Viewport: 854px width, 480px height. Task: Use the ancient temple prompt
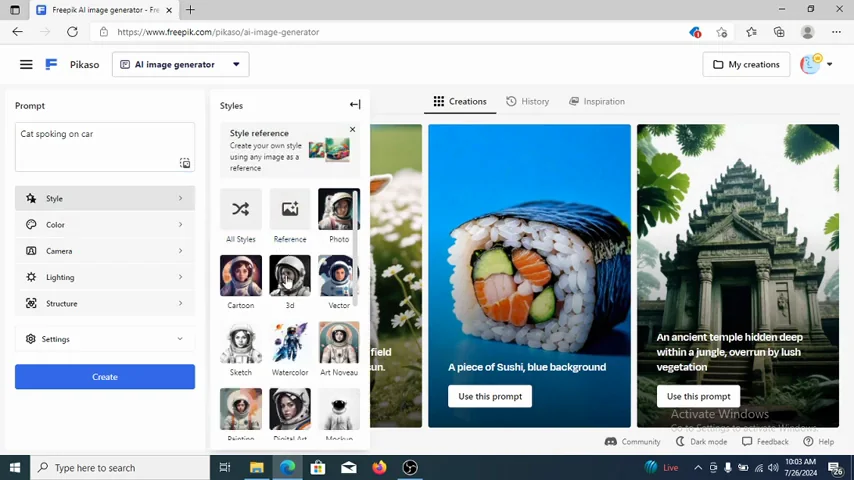pyautogui.click(x=698, y=396)
